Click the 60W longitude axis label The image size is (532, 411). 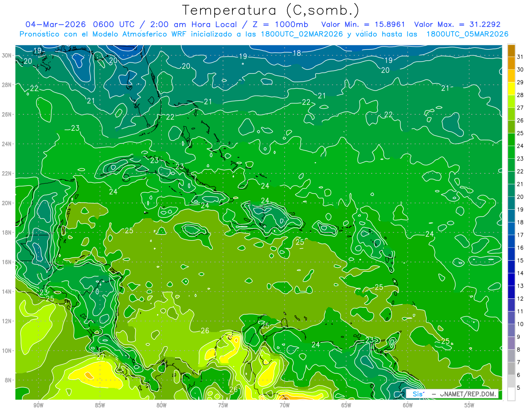tap(407, 405)
